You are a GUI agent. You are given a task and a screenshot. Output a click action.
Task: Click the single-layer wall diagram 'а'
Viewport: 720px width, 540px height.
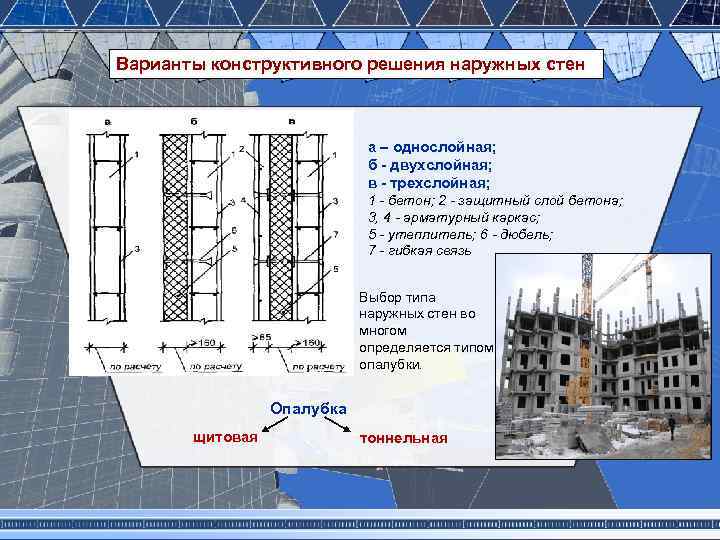click(107, 227)
